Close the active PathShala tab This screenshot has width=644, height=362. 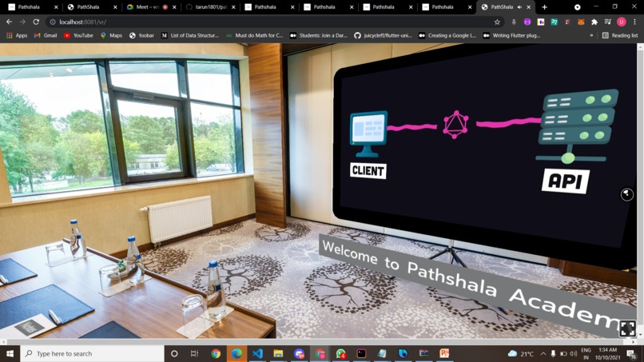[x=529, y=7]
